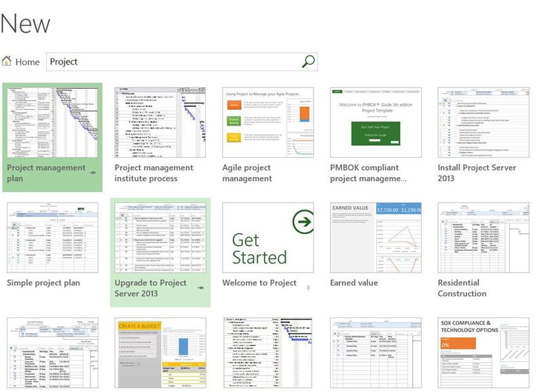
Task: Click 'Earned value' label text
Action: (x=354, y=283)
